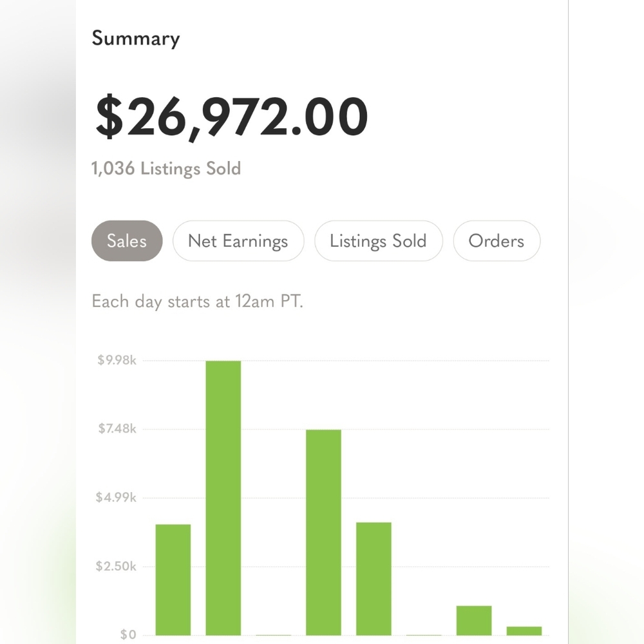The width and height of the screenshot is (644, 644).
Task: Click the flat third-day bar at baseline
Action: (x=273, y=634)
